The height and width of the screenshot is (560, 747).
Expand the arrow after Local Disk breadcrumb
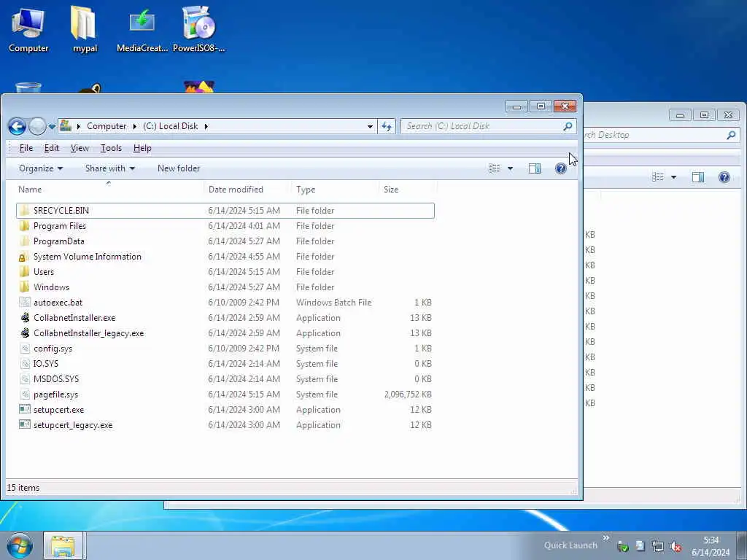(x=206, y=126)
